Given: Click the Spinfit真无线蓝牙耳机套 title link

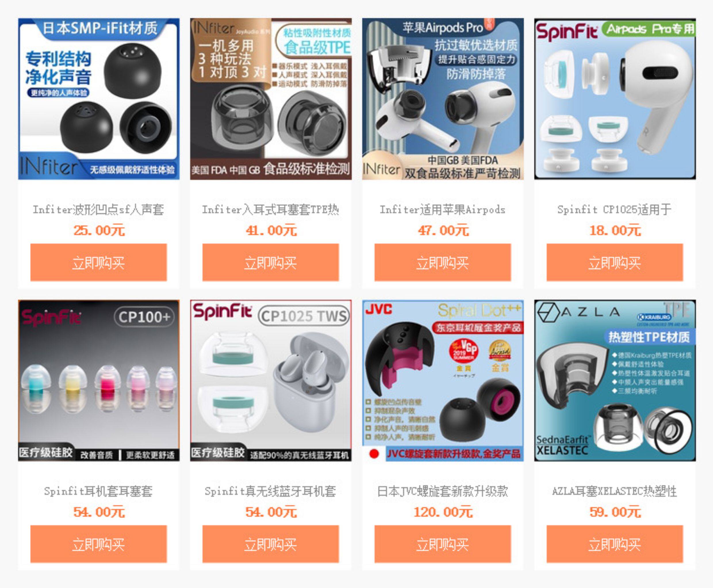Looking at the screenshot, I should [x=271, y=491].
